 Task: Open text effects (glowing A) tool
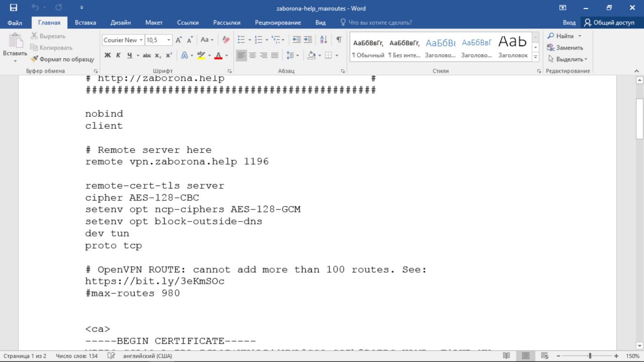(x=185, y=55)
